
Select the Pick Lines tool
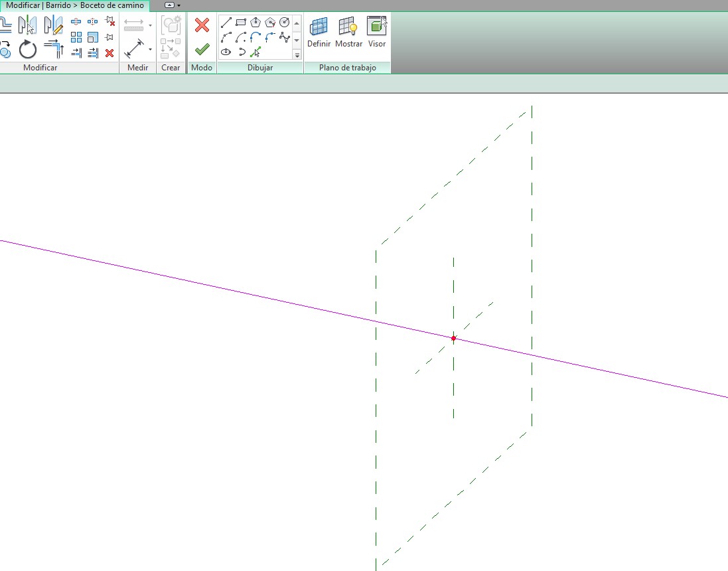255,52
